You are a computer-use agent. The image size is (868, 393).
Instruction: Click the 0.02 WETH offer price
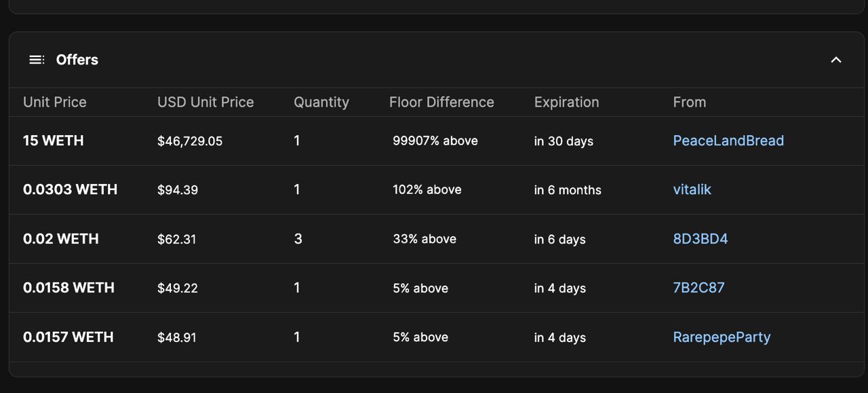coord(61,239)
